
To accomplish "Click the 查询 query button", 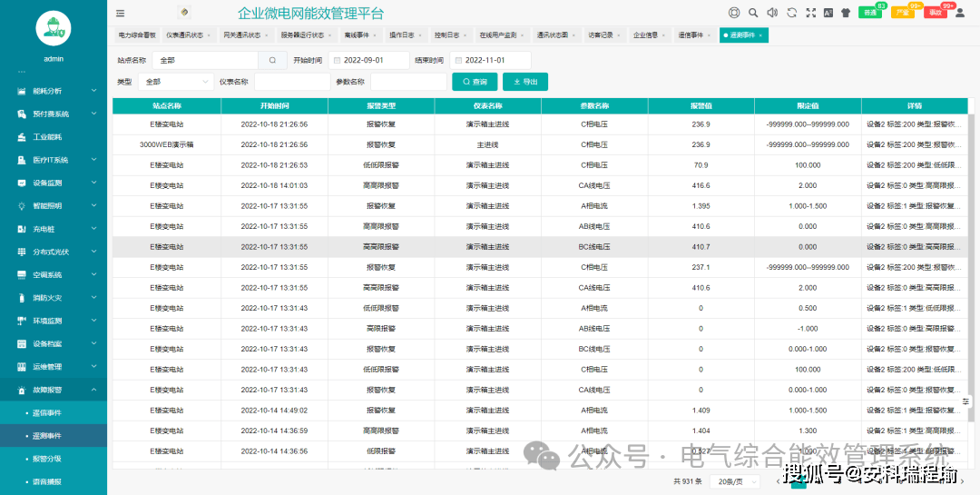I will pos(475,82).
